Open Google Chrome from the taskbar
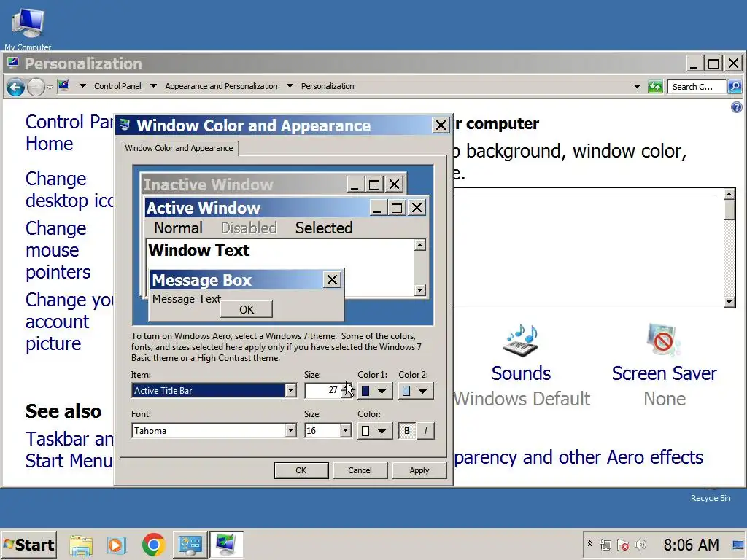Screen dimensions: 747x560 pos(153,544)
